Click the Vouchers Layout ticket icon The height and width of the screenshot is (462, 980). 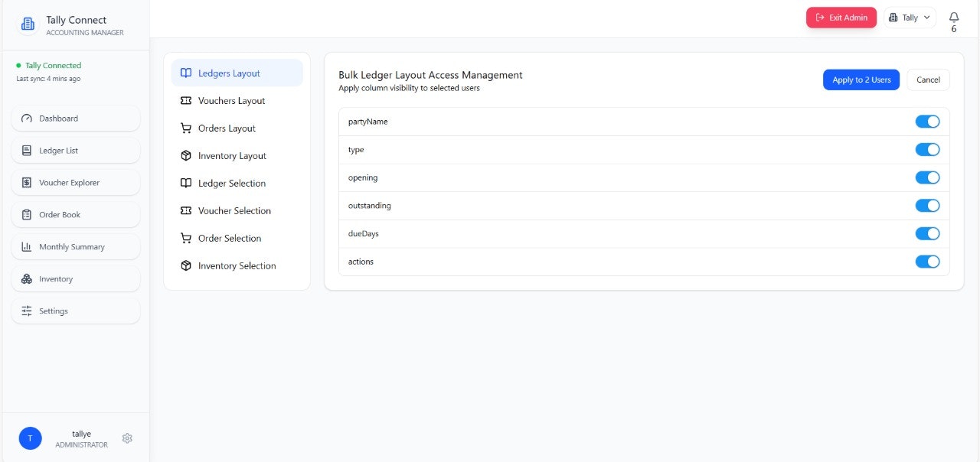185,101
